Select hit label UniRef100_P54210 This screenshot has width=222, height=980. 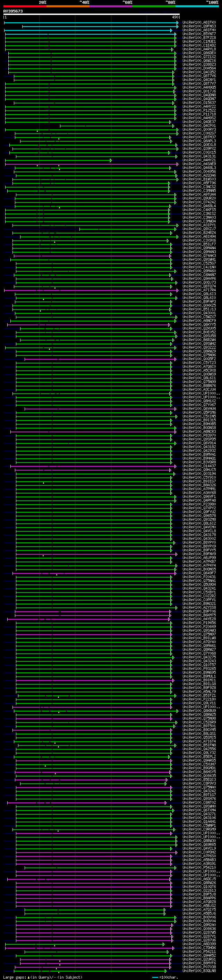199,868
